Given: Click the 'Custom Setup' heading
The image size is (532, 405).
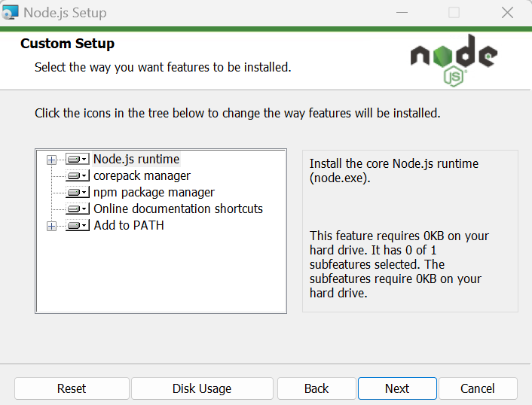Looking at the screenshot, I should [x=68, y=44].
